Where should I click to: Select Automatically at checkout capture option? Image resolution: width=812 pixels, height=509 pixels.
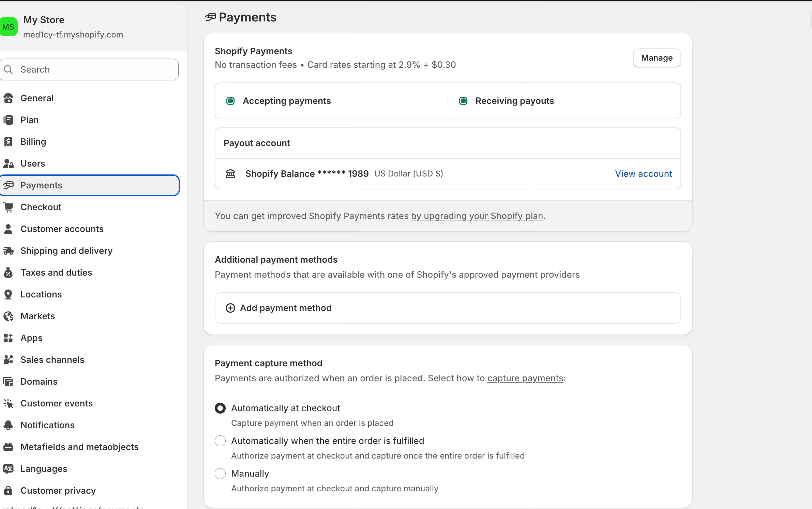[x=220, y=408]
